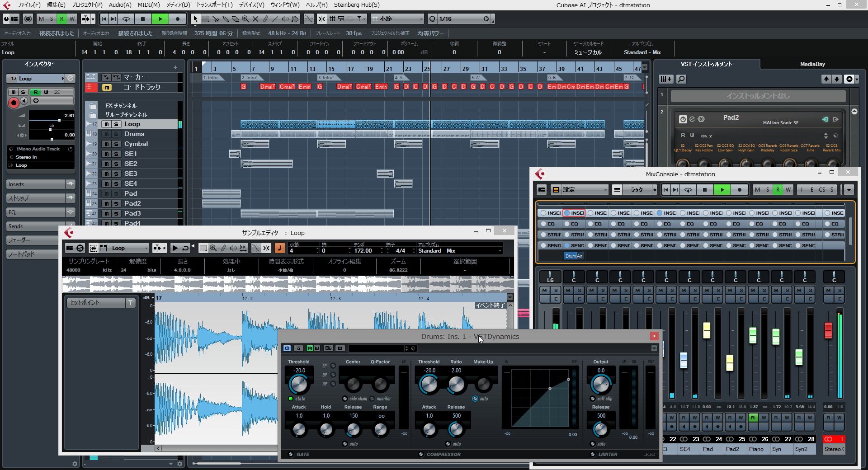The height and width of the screenshot is (470, 868).
Task: Select the Split scissors tool in main toolbar
Action: pos(216,19)
